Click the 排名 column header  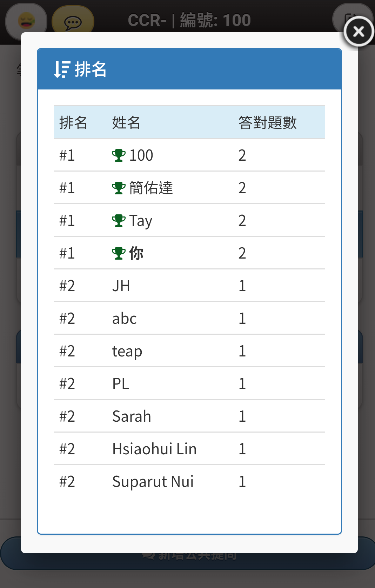point(73,123)
